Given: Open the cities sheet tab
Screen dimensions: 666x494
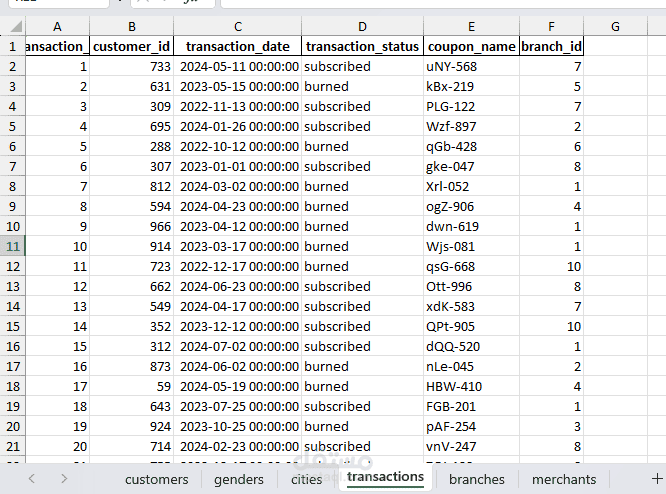Looking at the screenshot, I should (306, 479).
